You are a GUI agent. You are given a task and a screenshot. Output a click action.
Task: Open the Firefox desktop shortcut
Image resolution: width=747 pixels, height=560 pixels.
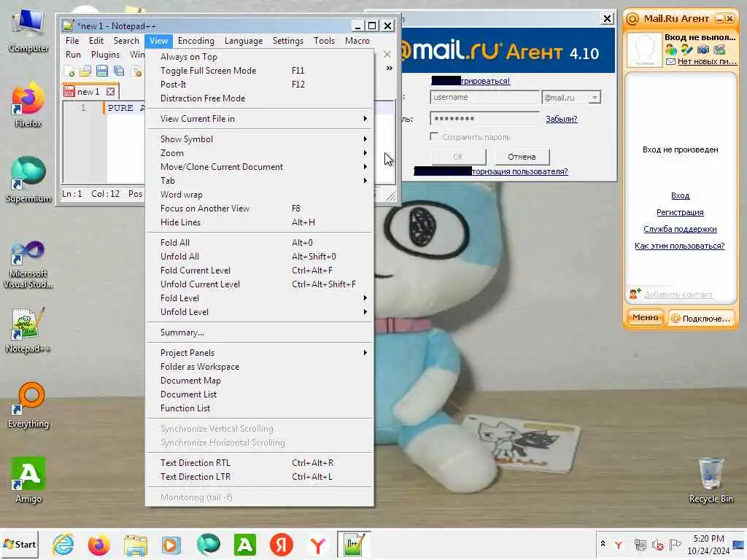point(28,105)
